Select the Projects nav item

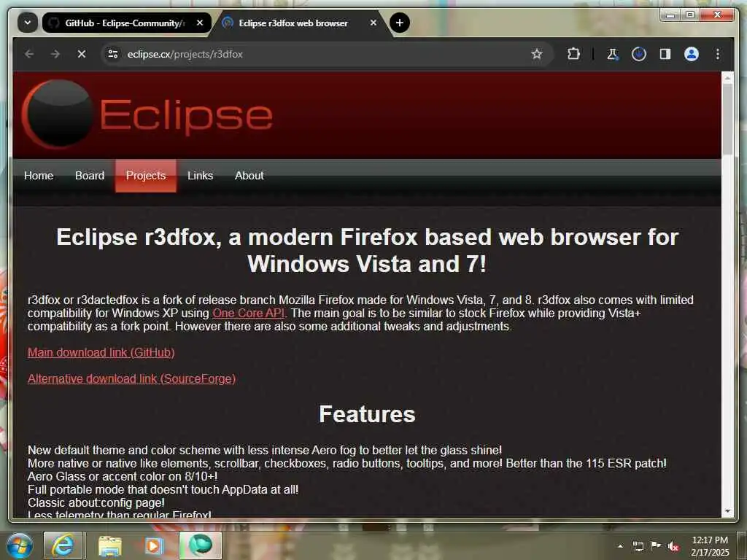[146, 176]
